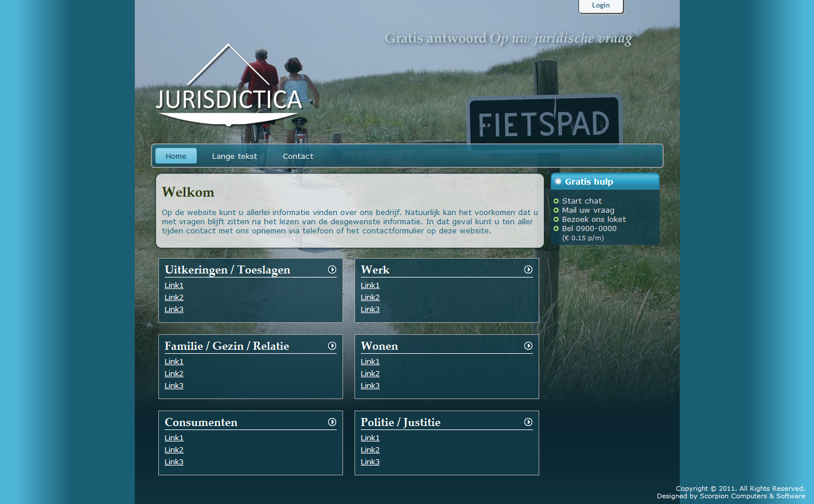Click the Copyright © 2011 footer text
This screenshot has width=814, height=504.
[740, 489]
